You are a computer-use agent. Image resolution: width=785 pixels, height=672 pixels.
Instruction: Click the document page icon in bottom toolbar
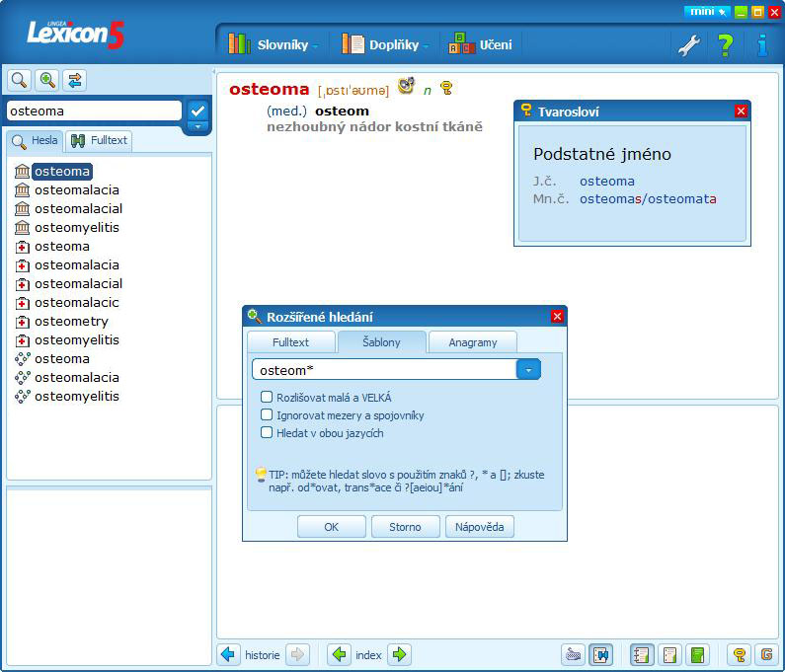[669, 654]
